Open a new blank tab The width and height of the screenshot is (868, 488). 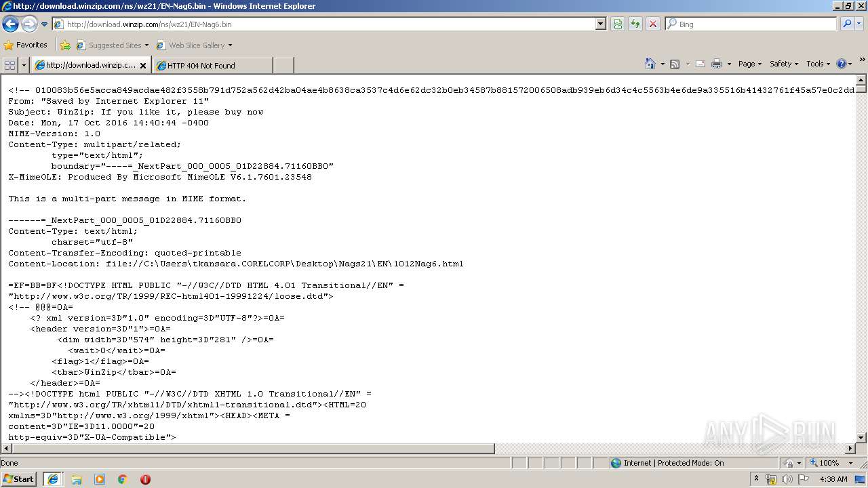pos(283,66)
